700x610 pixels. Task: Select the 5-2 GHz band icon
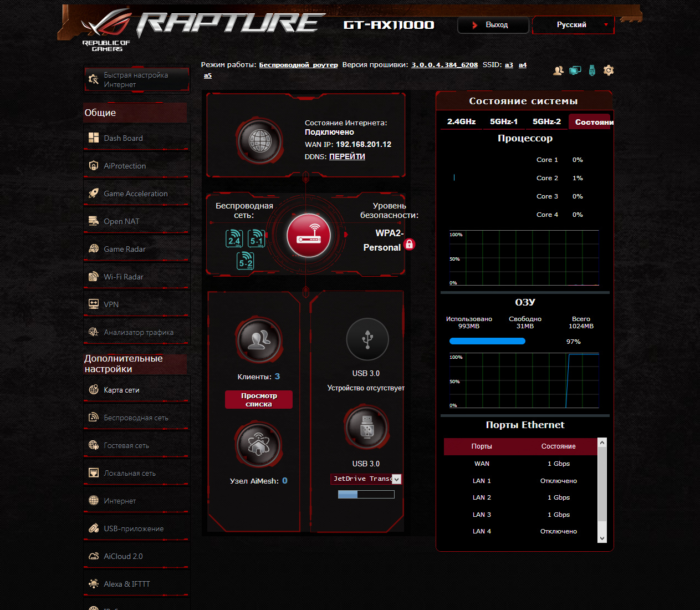point(246,260)
